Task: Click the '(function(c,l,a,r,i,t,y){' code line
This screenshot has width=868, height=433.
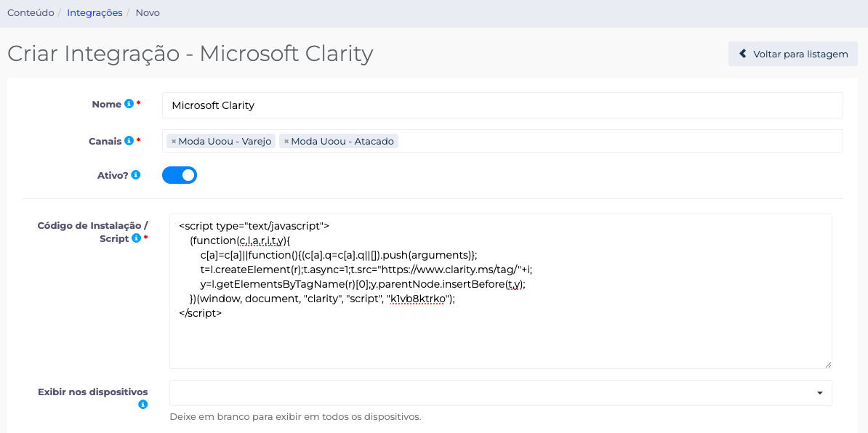Action: pos(240,240)
